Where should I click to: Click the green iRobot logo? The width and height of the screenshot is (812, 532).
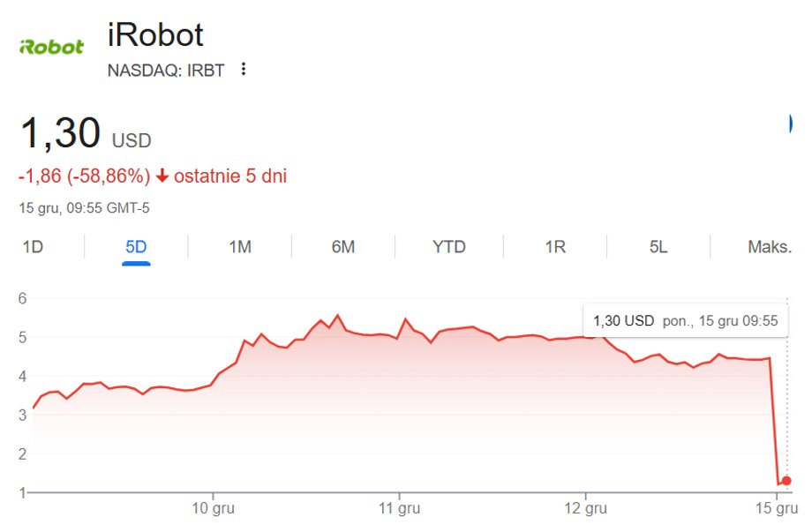(51, 46)
